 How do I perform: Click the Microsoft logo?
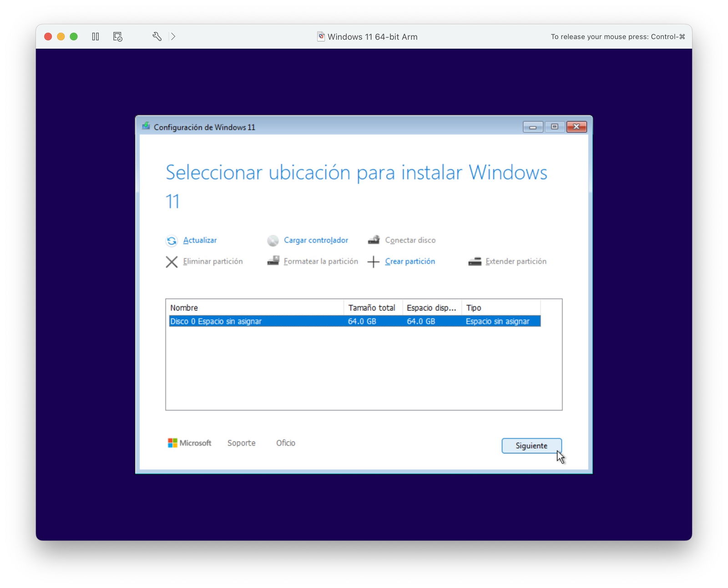pos(189,443)
